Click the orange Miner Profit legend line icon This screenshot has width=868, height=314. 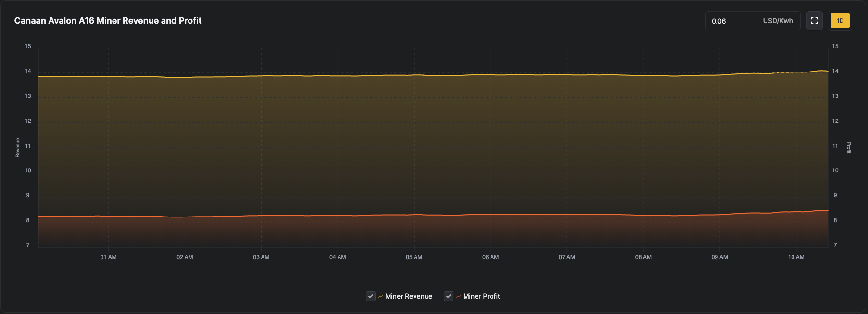[x=458, y=297]
